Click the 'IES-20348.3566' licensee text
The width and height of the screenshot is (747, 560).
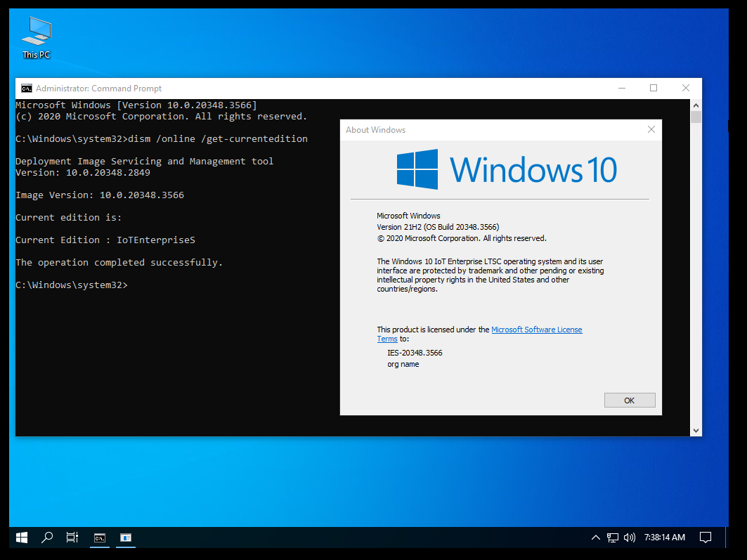[415, 353]
